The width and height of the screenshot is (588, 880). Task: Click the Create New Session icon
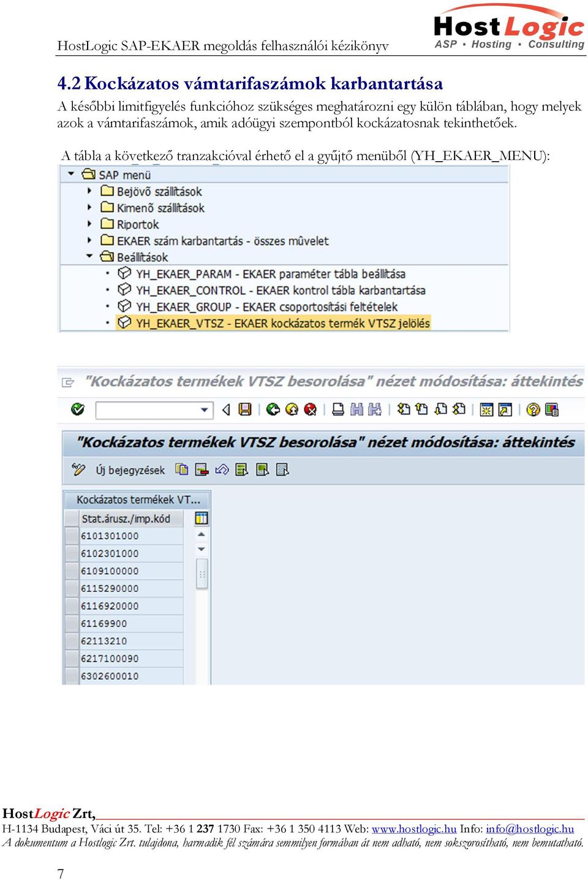[x=486, y=409]
